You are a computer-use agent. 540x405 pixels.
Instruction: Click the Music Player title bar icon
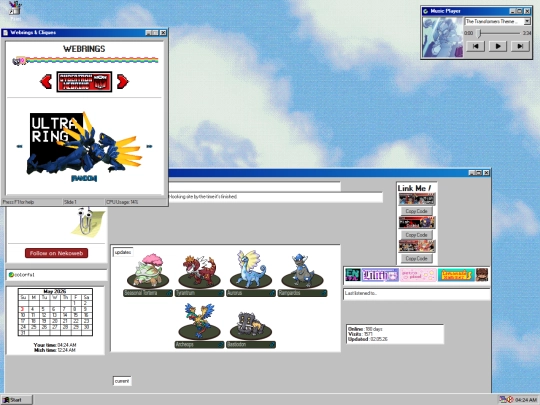pyautogui.click(x=426, y=11)
